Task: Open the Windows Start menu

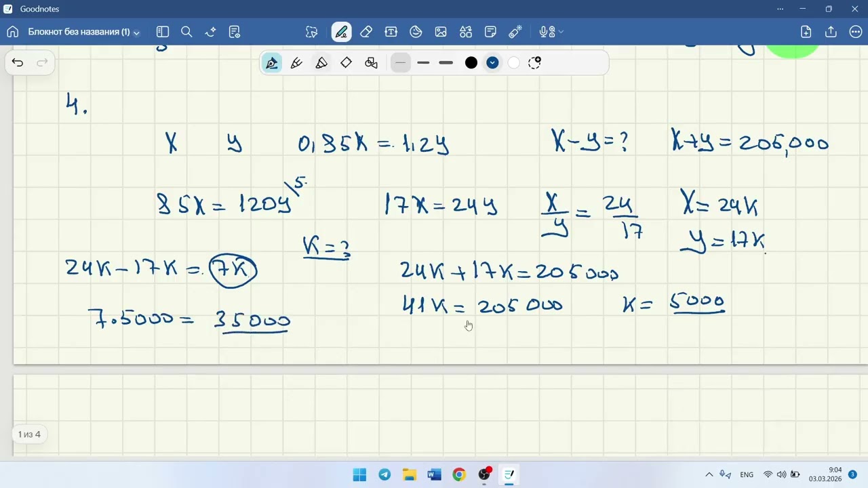Action: pyautogui.click(x=359, y=474)
